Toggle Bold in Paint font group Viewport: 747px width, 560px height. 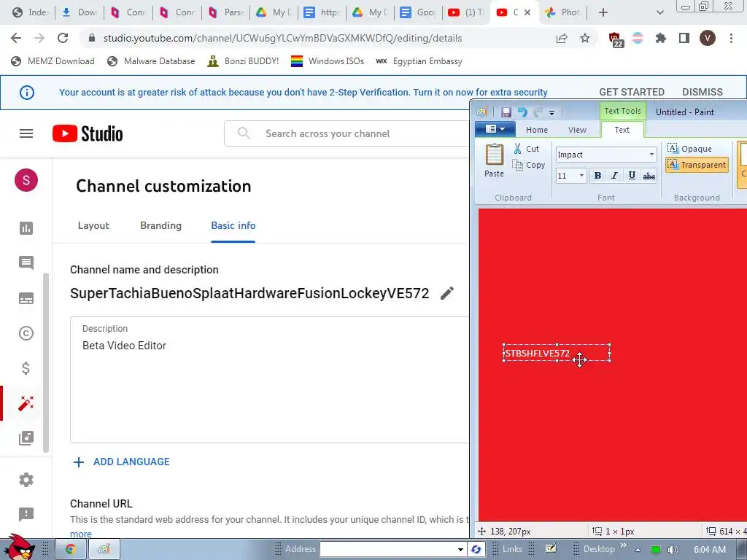click(x=597, y=176)
